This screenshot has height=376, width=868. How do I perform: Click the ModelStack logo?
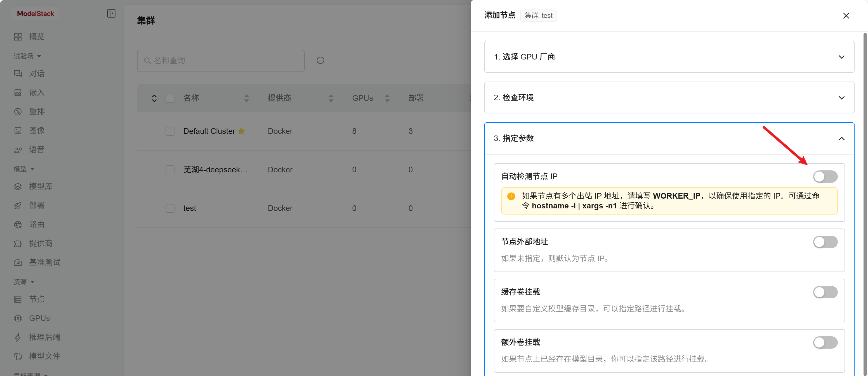(x=36, y=13)
